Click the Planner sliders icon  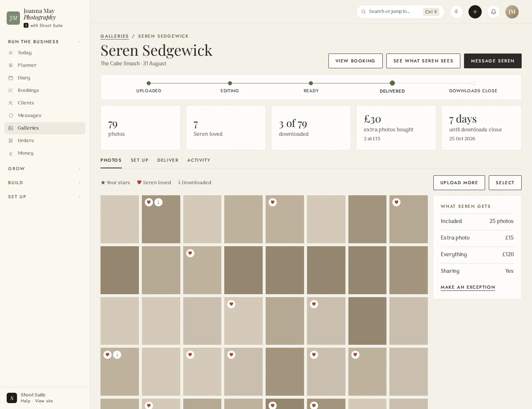pos(11,65)
